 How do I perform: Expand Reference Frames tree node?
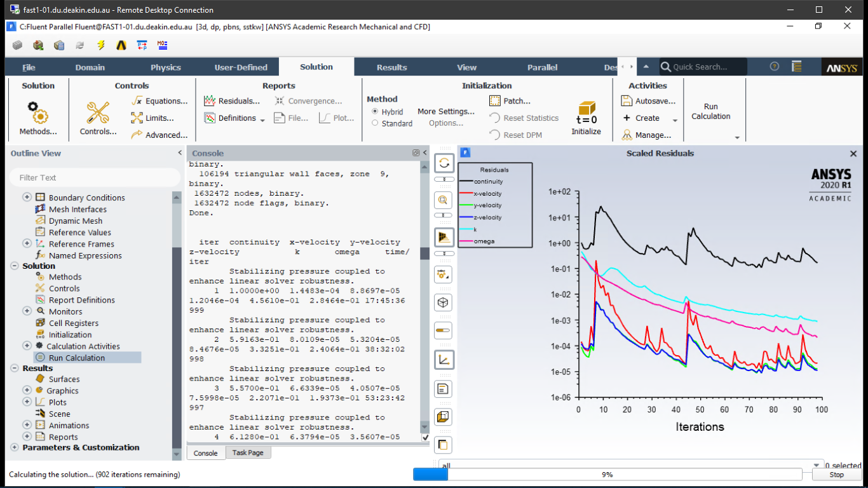coord(27,243)
